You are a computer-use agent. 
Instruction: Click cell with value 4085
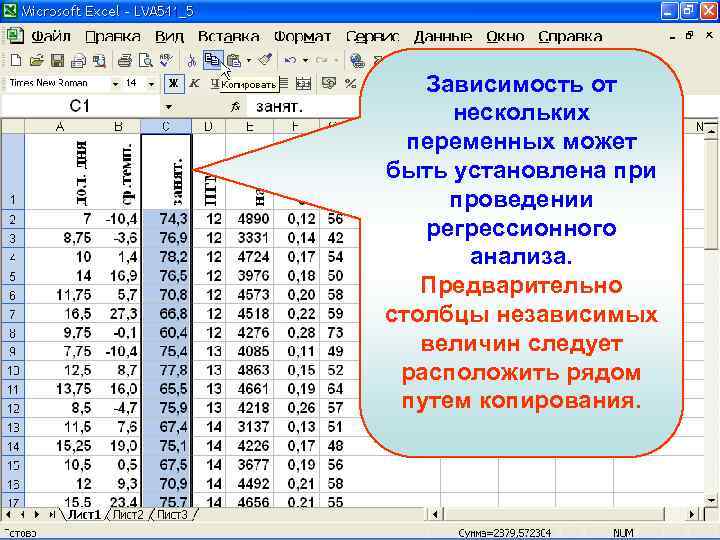tap(250, 351)
